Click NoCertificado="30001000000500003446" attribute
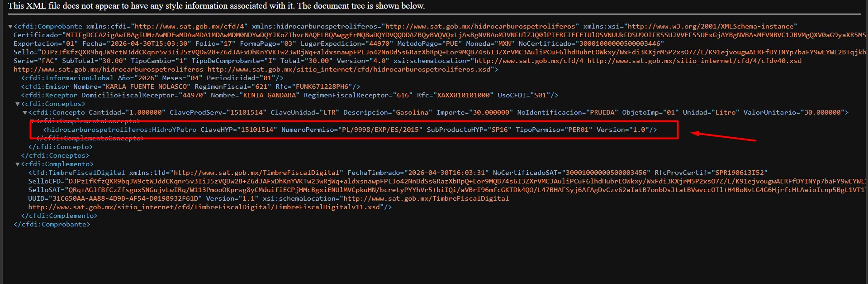 [591, 43]
